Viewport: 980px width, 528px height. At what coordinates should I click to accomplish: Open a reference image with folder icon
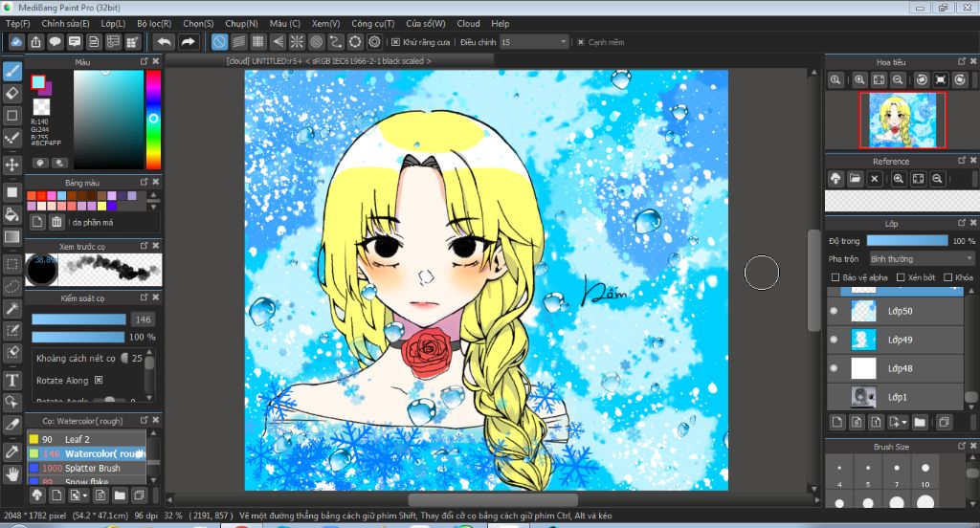(855, 179)
